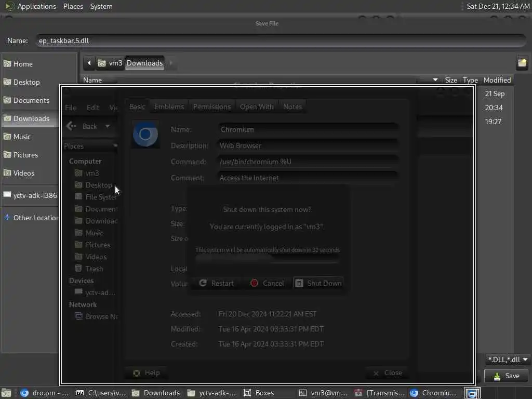Viewport: 532px width, 399px height.
Task: Select Browse Network in file manager sidebar
Action: coord(96,316)
